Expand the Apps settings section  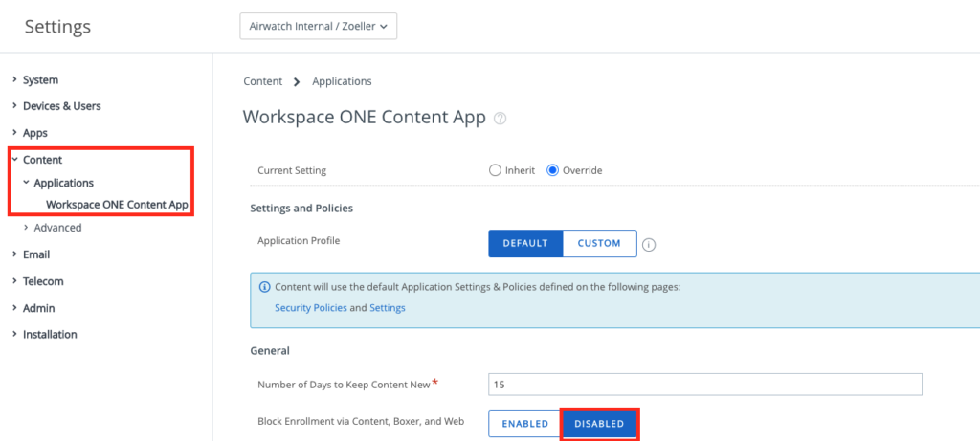click(x=34, y=132)
